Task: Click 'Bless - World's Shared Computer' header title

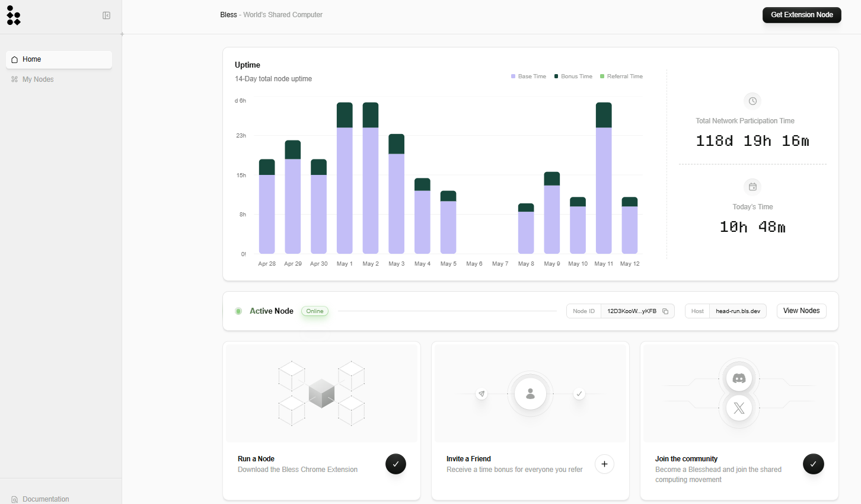Action: coord(272,15)
